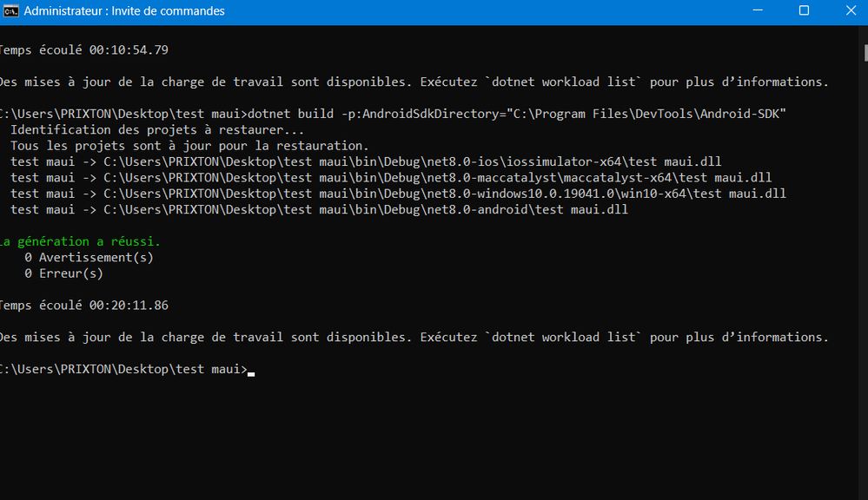Click 'Temps écoulé 00:20:11.86' line
Viewport: 868px width, 500px height.
coord(83,306)
